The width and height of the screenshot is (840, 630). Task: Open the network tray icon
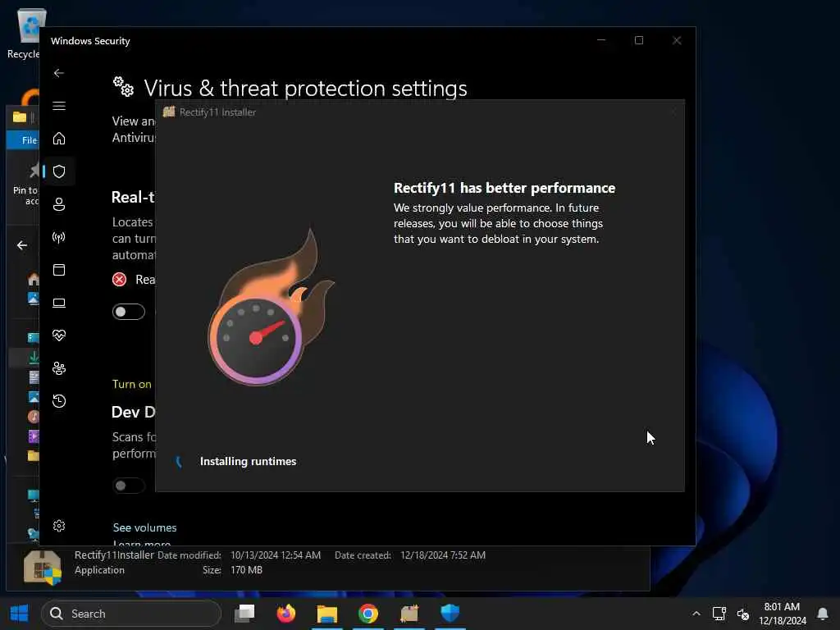719,614
